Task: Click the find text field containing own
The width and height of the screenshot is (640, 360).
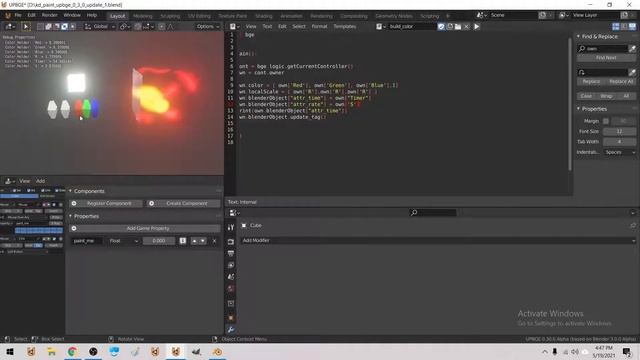Action: (602, 49)
